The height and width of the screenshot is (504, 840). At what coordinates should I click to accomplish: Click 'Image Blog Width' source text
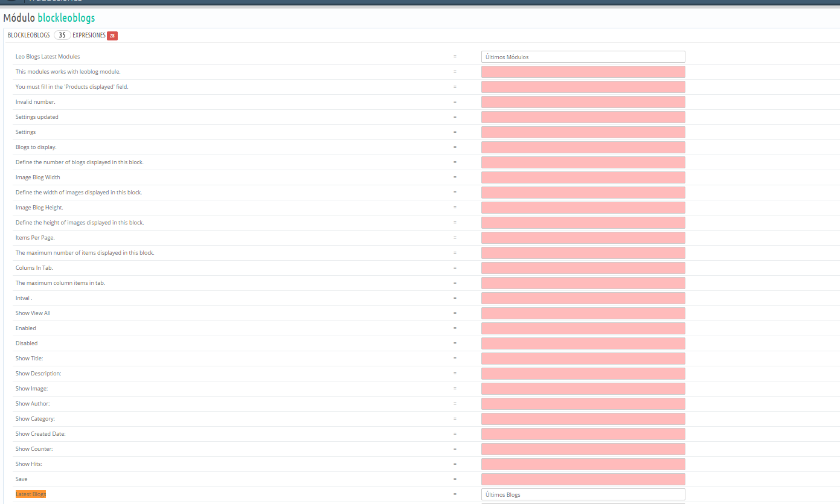[38, 177]
